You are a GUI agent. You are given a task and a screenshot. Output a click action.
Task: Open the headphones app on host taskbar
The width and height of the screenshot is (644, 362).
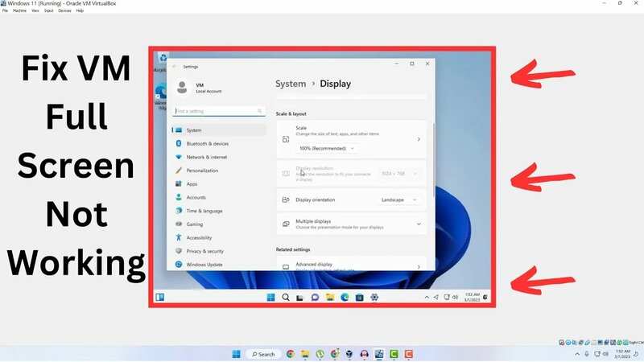pyautogui.click(x=365, y=354)
